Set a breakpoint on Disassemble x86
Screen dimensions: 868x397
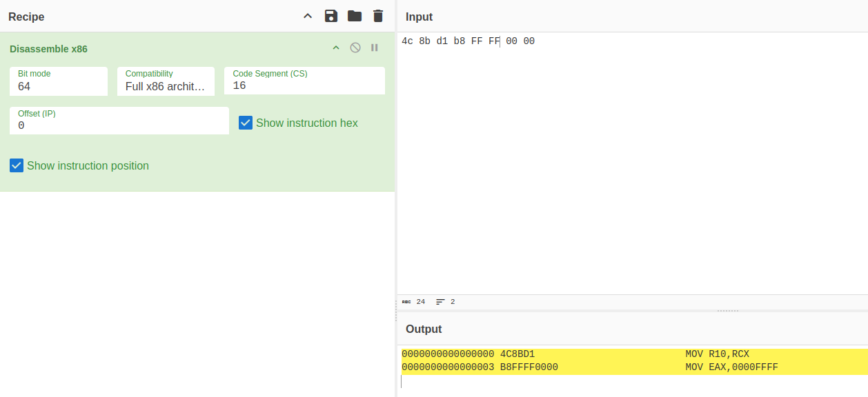tap(375, 48)
